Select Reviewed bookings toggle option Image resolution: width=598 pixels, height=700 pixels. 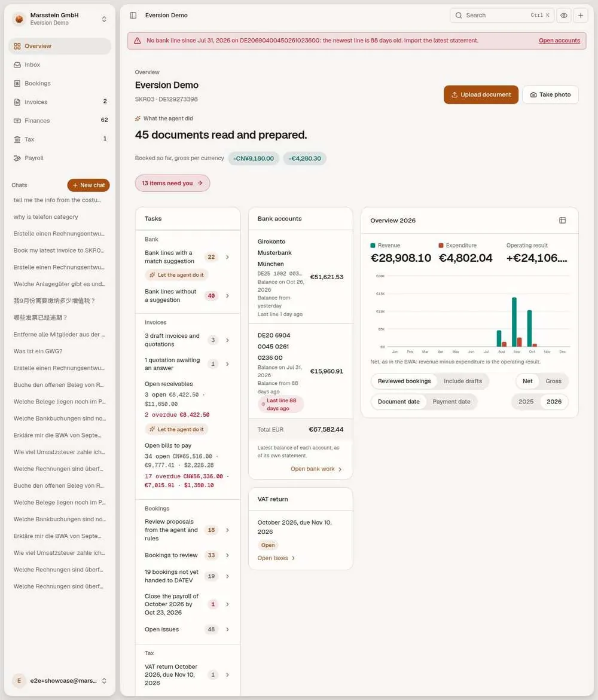pos(404,381)
